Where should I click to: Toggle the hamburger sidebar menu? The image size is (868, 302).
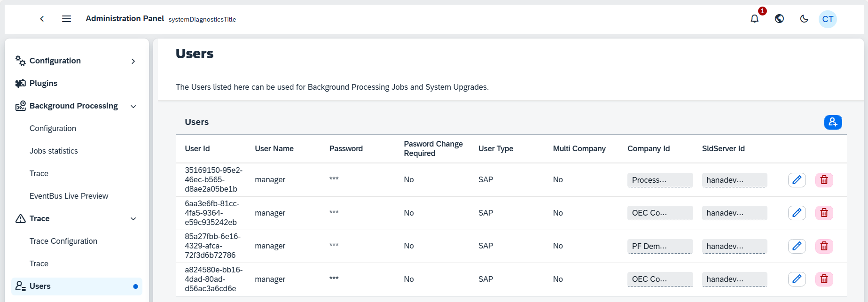[x=66, y=19]
